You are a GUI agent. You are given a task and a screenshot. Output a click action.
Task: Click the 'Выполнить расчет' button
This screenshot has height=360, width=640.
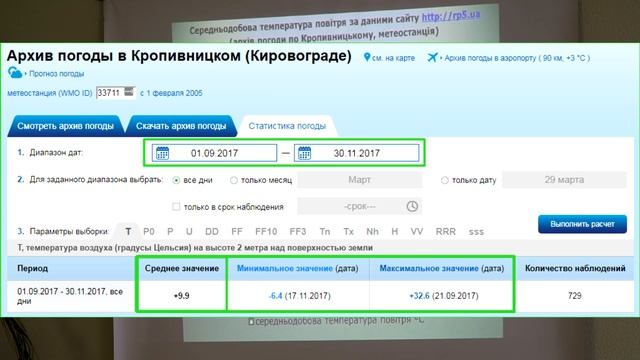click(x=582, y=224)
